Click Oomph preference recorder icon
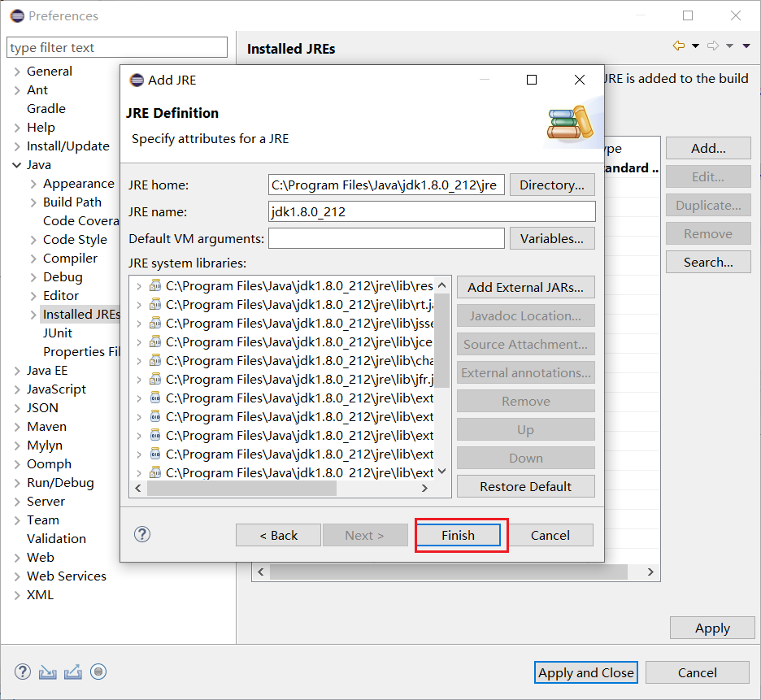Image resolution: width=761 pixels, height=700 pixels. click(x=98, y=672)
